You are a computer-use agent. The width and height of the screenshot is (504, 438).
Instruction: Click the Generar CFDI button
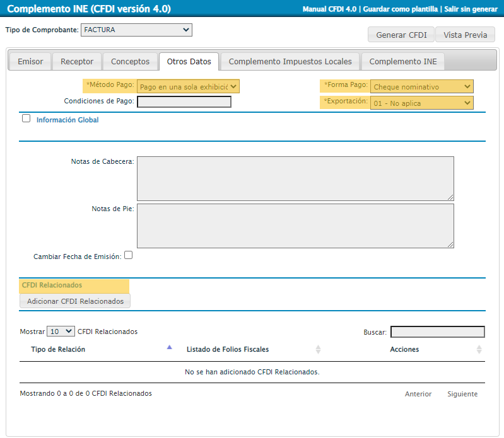pos(401,35)
